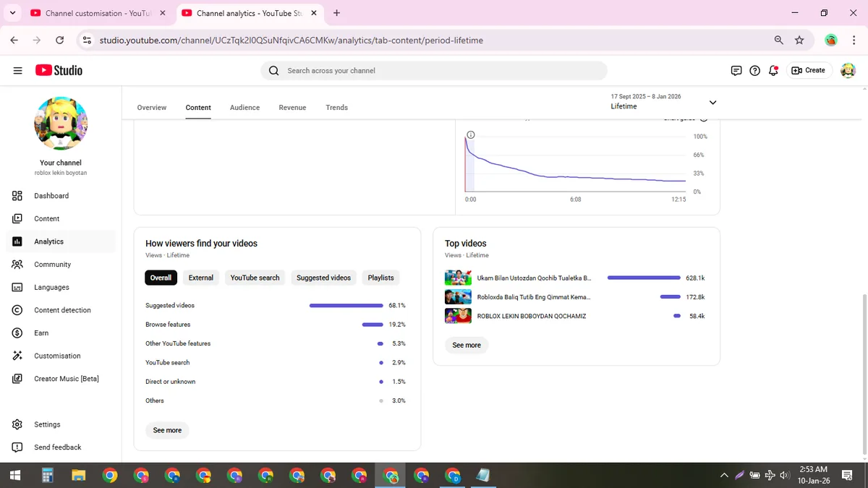Open File Explorer from the taskbar
Screen dimensions: 868x488
tap(79, 475)
